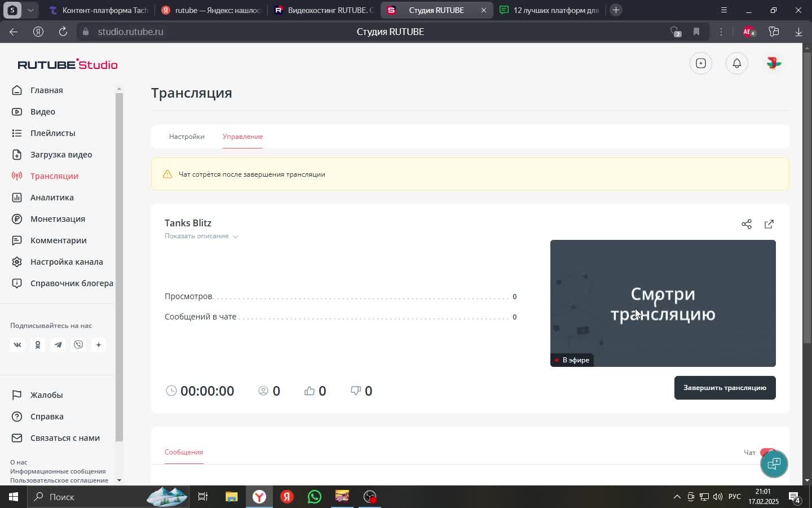Open Справочник блогера in the sidebar
812x508 pixels.
(63, 283)
